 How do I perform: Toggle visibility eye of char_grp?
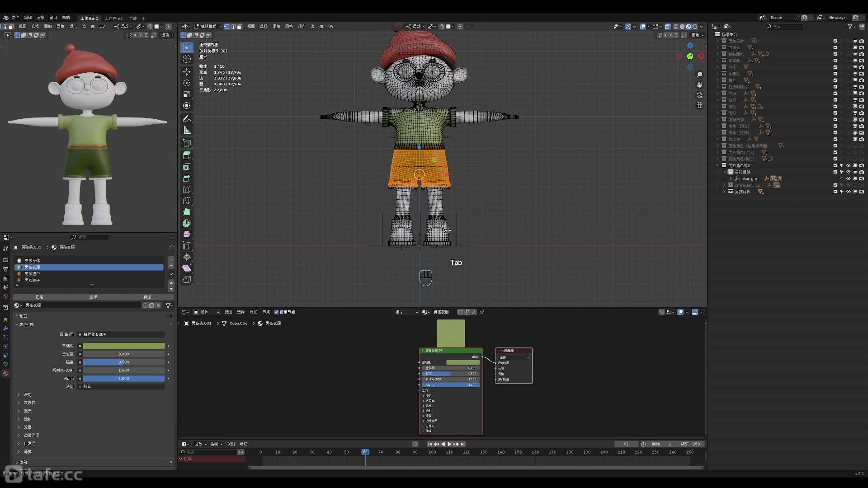pos(848,178)
